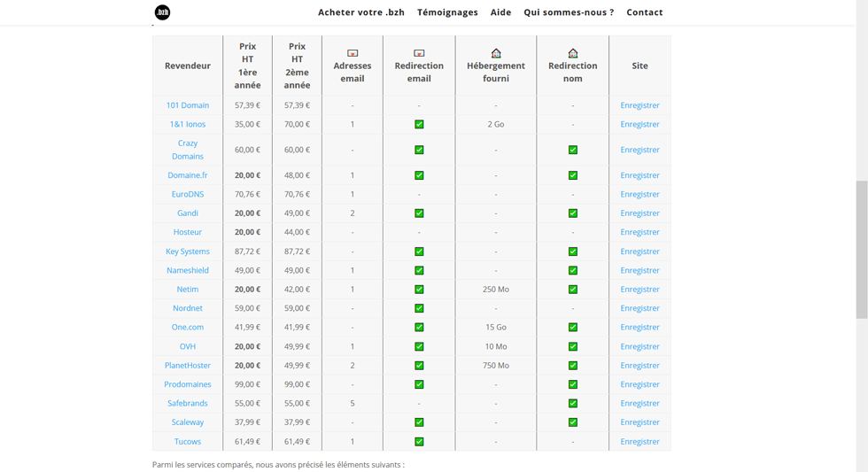Open the Safebrands reseller link
Image resolution: width=868 pixels, height=472 pixels.
[x=188, y=404]
